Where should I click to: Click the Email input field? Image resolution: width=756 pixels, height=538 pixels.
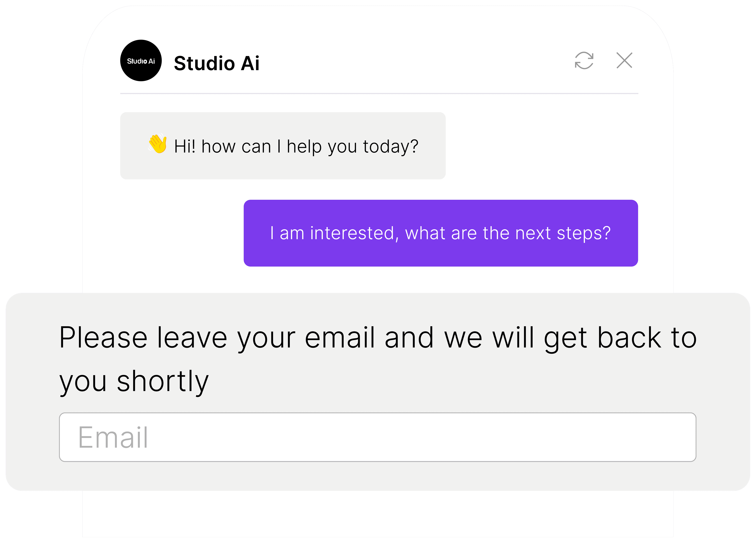378,437
